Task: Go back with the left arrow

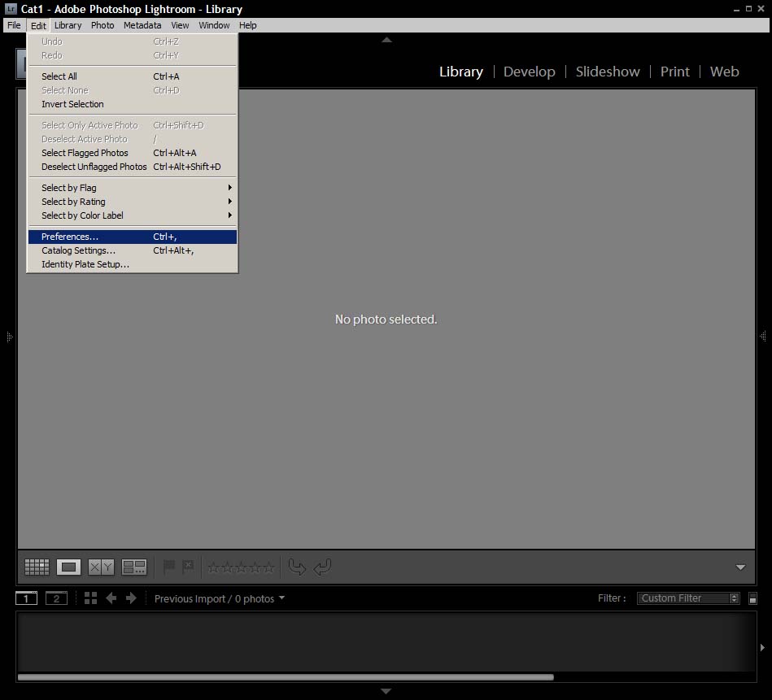Action: [111, 598]
